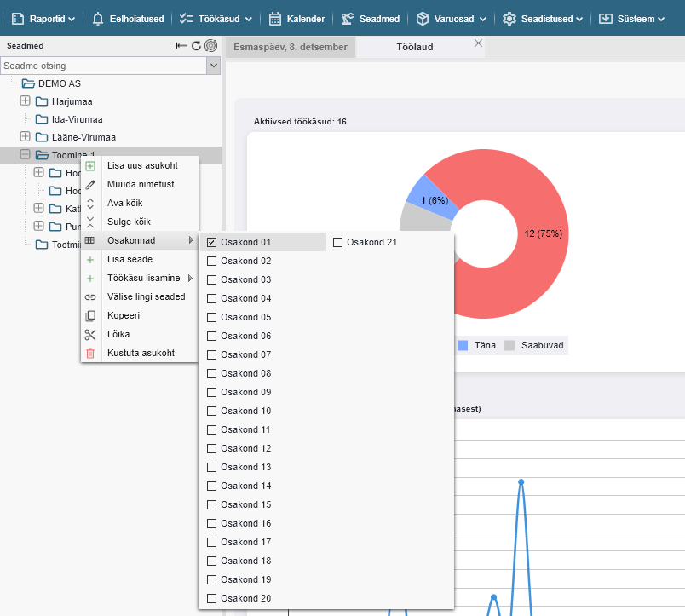Uncheck the Osakond 01 checkbox

point(212,242)
